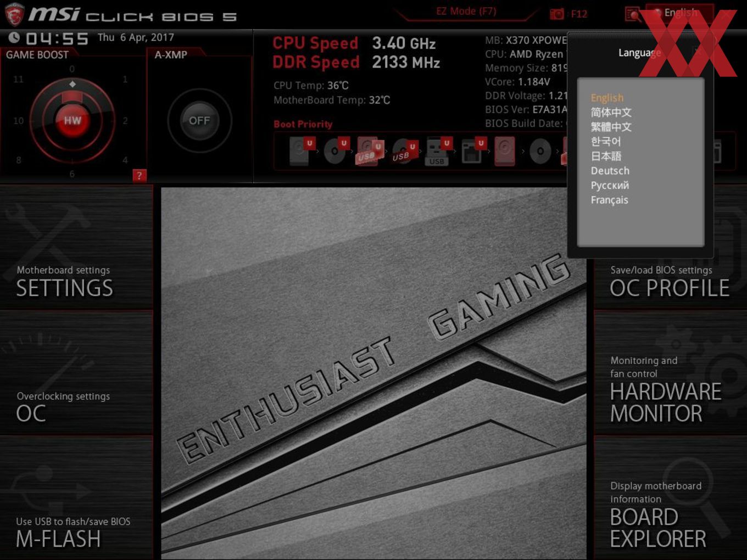Viewport: 747px width, 560px height.
Task: Choose Français in the Language list
Action: [609, 200]
